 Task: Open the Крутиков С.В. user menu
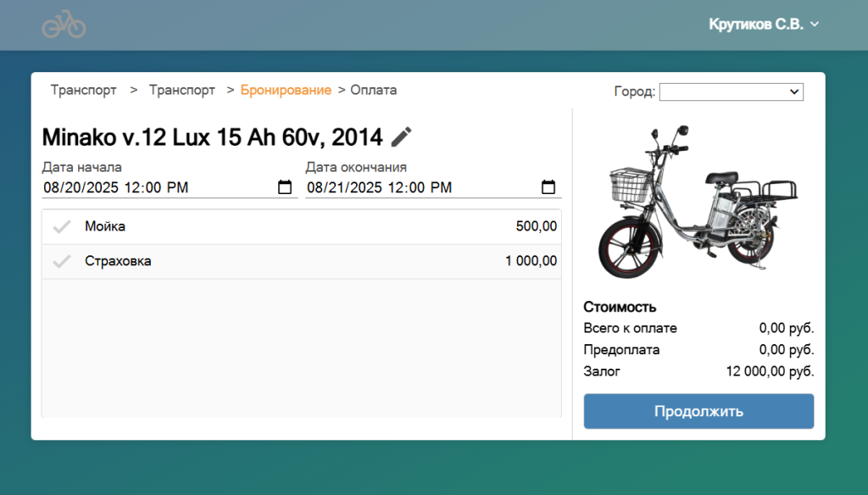coord(755,25)
